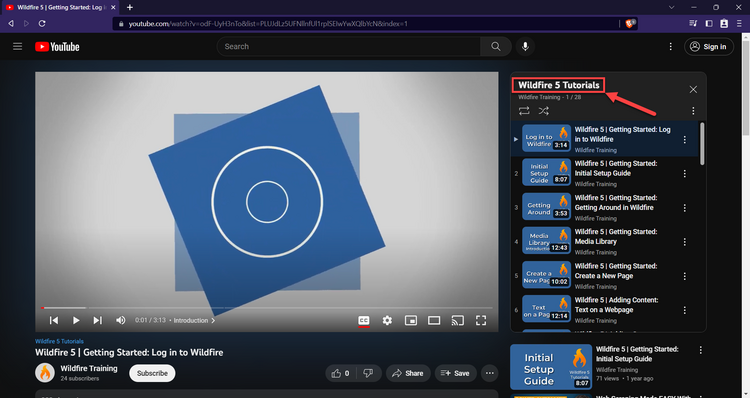Open Brave Shields icon

630,23
